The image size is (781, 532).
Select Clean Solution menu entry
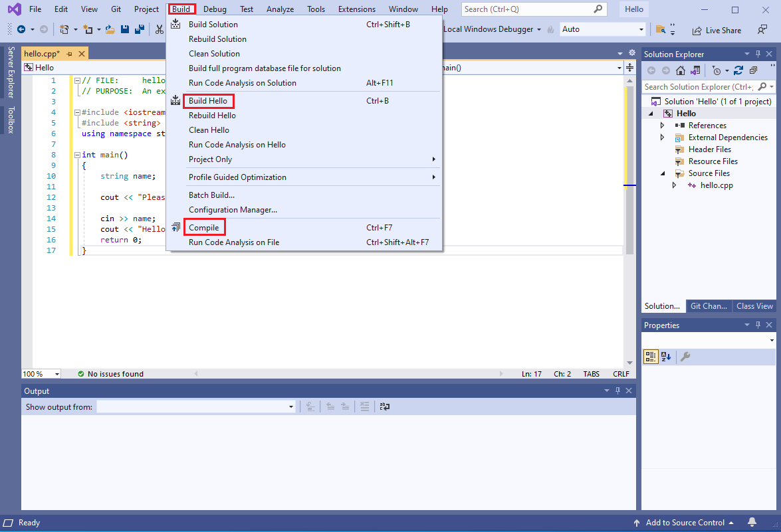(x=304, y=54)
